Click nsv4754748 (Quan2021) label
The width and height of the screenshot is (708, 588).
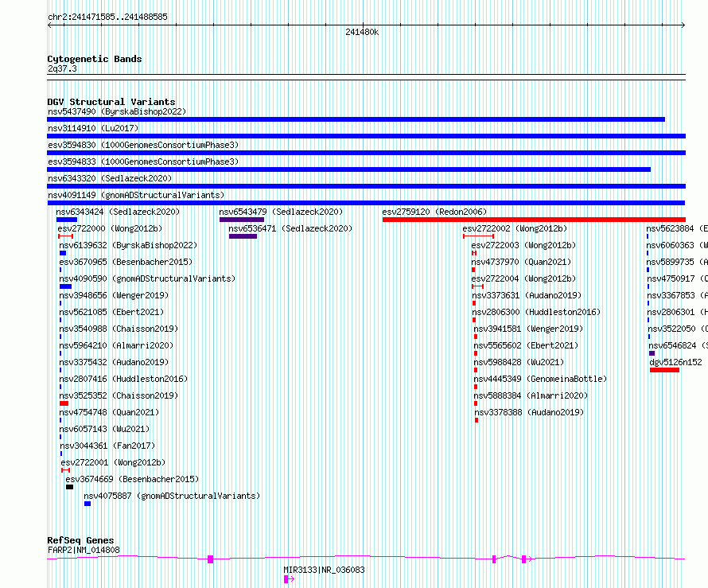tap(109, 412)
